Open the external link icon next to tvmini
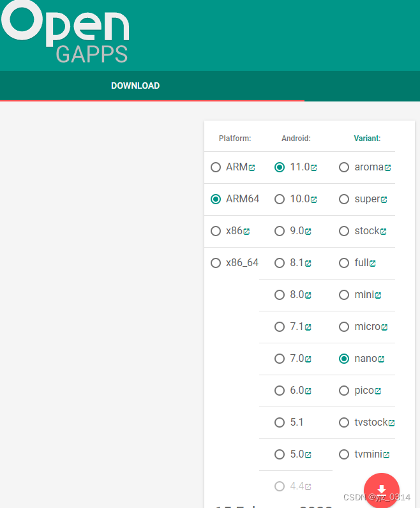Image resolution: width=420 pixels, height=508 pixels. tap(386, 455)
